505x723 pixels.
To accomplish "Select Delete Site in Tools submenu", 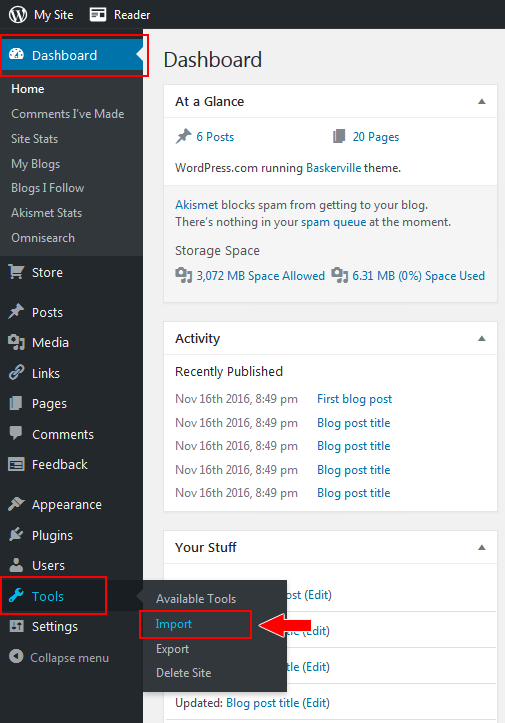I will tap(184, 673).
